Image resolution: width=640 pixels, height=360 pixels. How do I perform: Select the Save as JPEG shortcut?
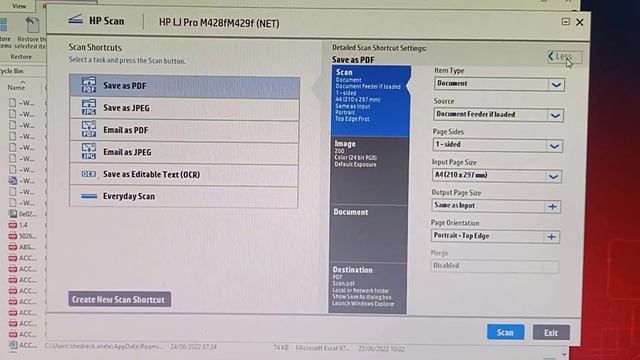pos(184,108)
